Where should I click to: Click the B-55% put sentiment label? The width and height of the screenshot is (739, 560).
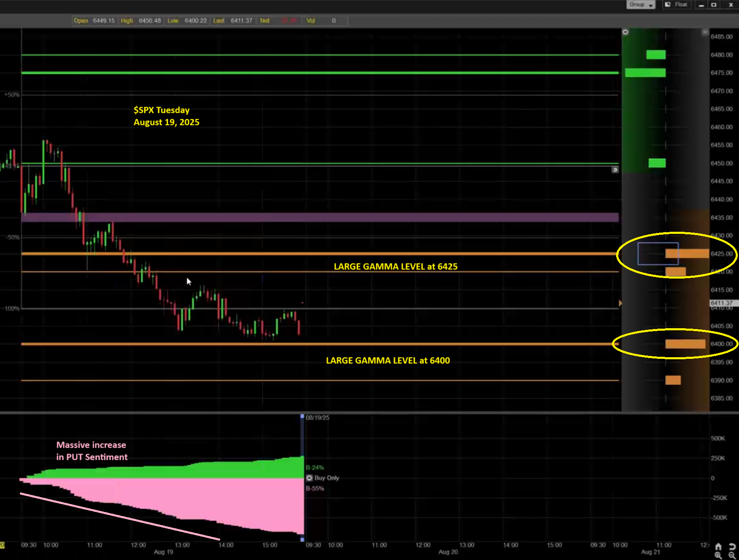(x=315, y=488)
